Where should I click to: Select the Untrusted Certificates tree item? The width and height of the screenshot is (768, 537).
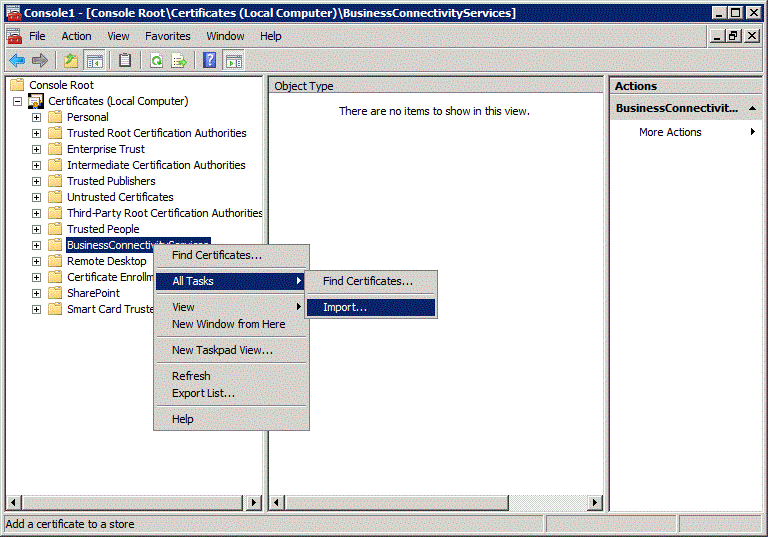(120, 197)
